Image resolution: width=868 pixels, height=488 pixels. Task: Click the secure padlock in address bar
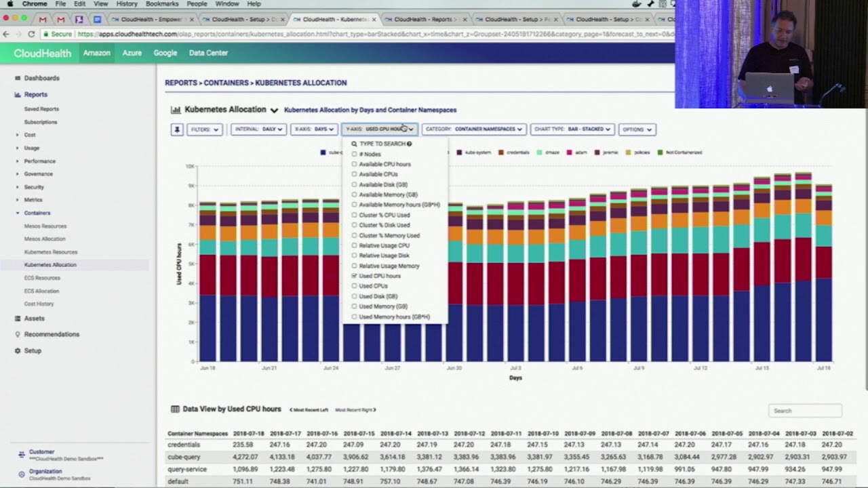pos(46,34)
